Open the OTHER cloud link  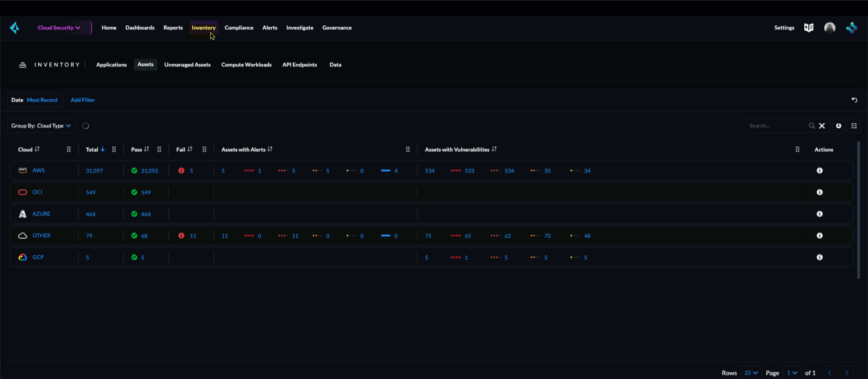pyautogui.click(x=42, y=235)
